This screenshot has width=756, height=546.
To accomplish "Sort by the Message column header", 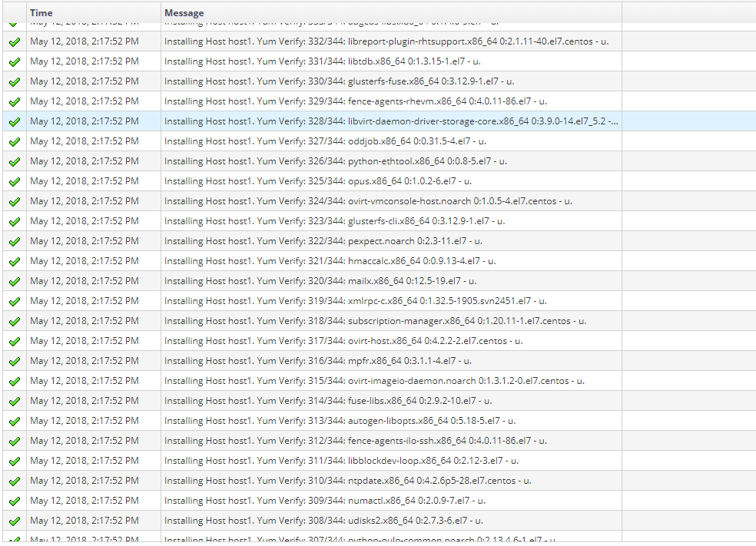I will (x=184, y=12).
